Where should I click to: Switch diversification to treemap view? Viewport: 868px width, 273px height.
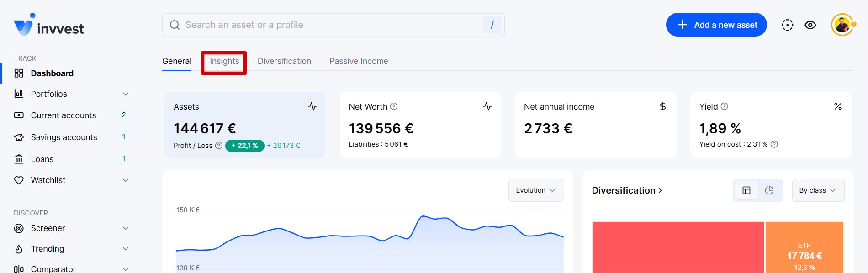[x=746, y=190]
